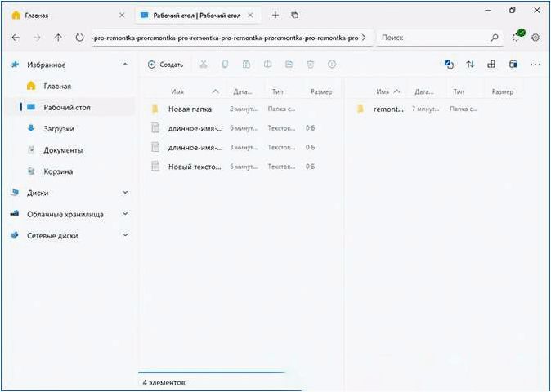Screen dimensions: 551x392
Task: Sort right pane by Дата column
Action: 424,92
